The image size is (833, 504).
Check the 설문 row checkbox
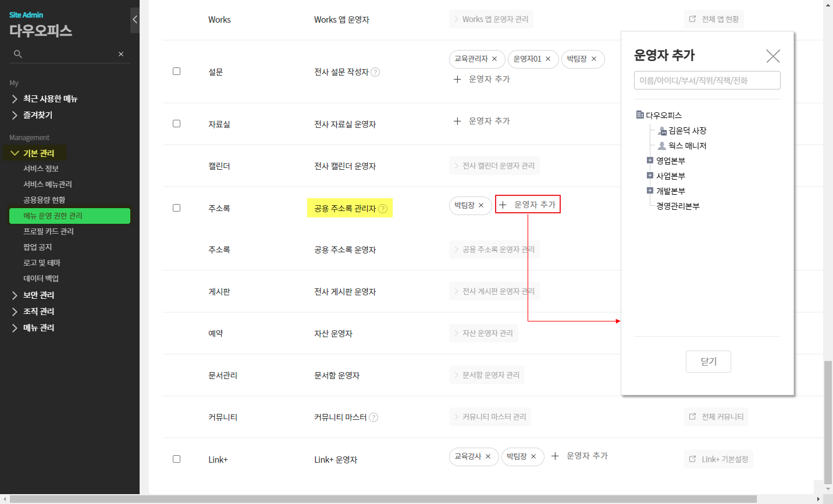(x=176, y=72)
